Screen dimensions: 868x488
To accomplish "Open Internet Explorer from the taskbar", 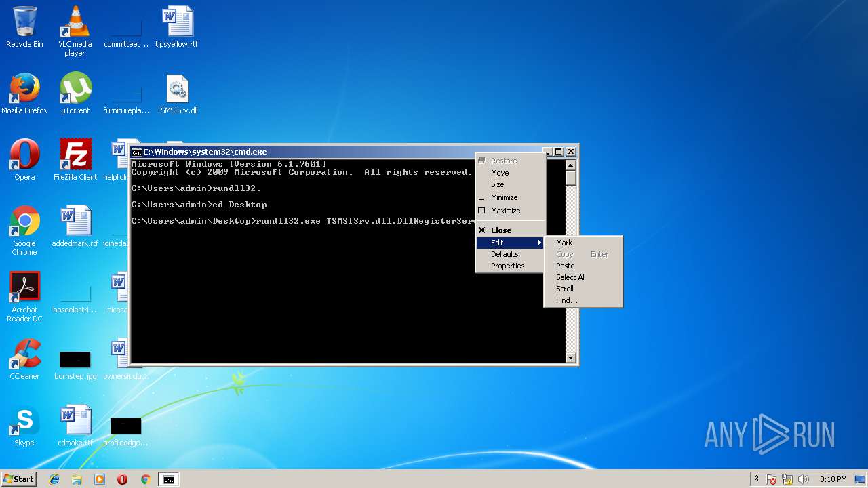I will pos(54,479).
